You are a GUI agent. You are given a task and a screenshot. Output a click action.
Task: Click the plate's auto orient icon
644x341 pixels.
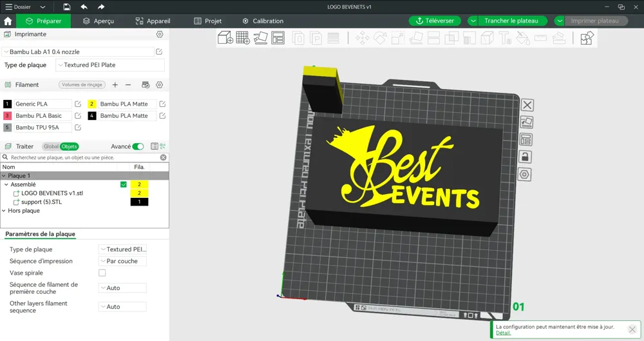pos(527,122)
